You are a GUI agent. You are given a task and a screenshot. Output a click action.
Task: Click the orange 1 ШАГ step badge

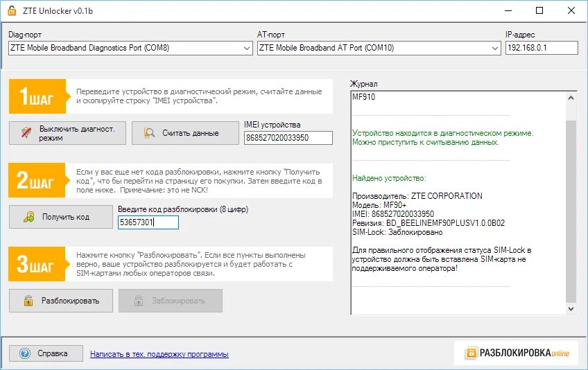click(39, 96)
